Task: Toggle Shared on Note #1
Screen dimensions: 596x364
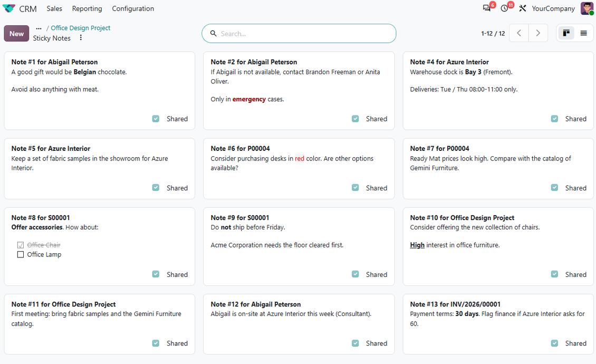Action: point(156,119)
